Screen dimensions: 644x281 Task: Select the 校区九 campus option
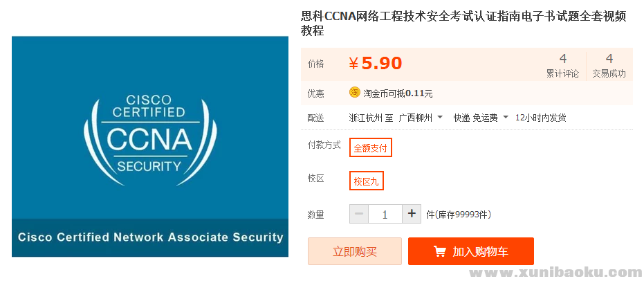tap(367, 181)
